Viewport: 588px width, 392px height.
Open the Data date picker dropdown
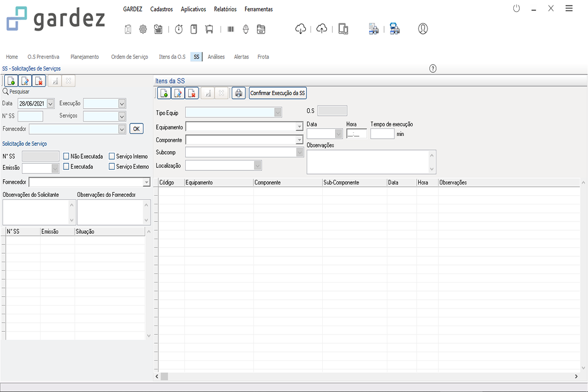click(x=51, y=103)
